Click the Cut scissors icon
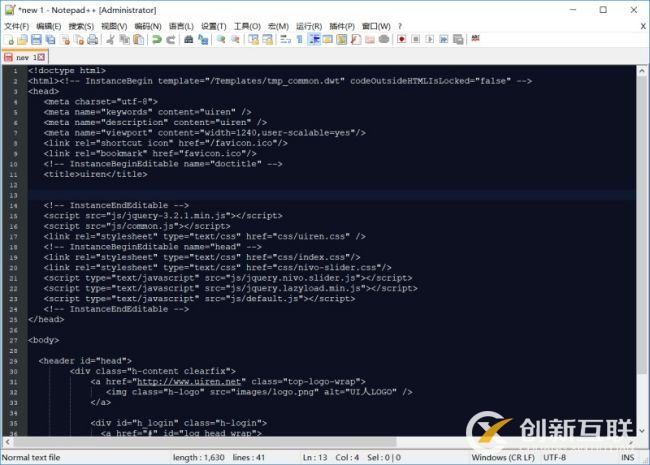This screenshot has height=465, width=650. (110, 40)
